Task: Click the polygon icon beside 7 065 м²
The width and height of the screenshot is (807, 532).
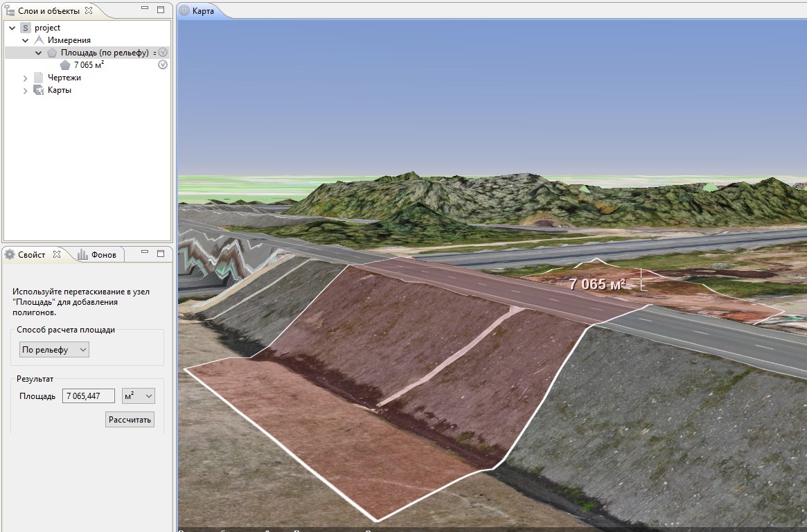Action: (x=65, y=65)
